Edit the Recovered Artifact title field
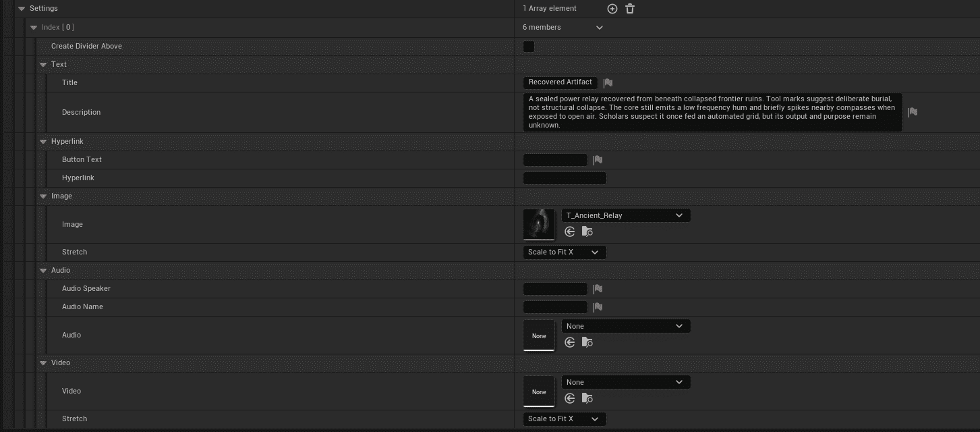 pos(560,82)
